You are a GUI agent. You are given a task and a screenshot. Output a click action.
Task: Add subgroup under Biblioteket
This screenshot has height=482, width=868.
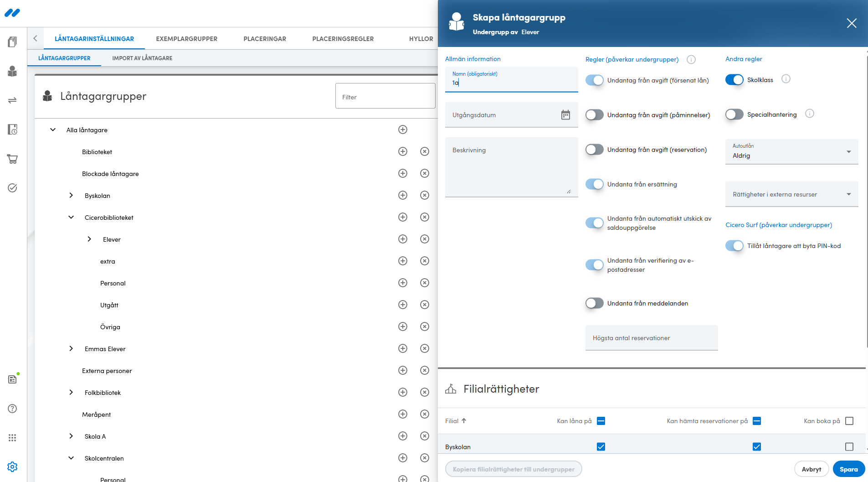tap(403, 151)
